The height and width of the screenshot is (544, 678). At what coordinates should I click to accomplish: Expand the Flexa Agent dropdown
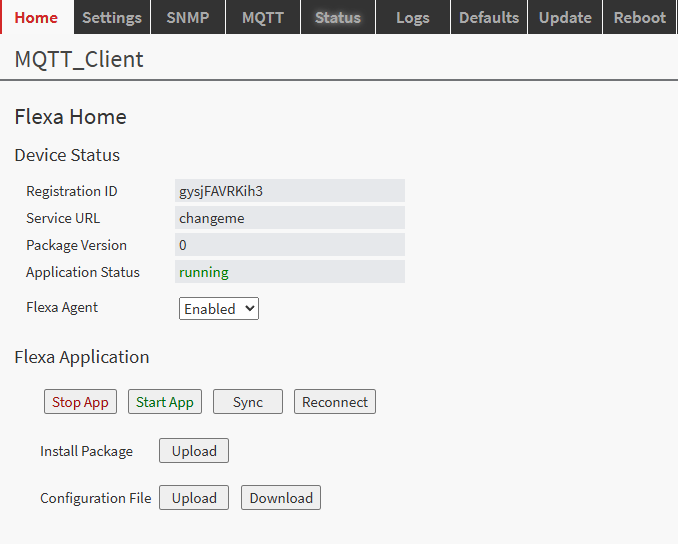219,309
